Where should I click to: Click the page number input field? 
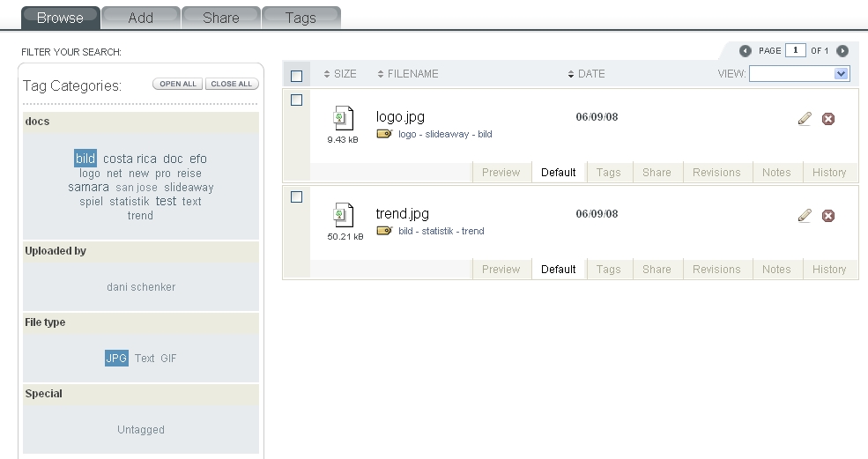(796, 51)
